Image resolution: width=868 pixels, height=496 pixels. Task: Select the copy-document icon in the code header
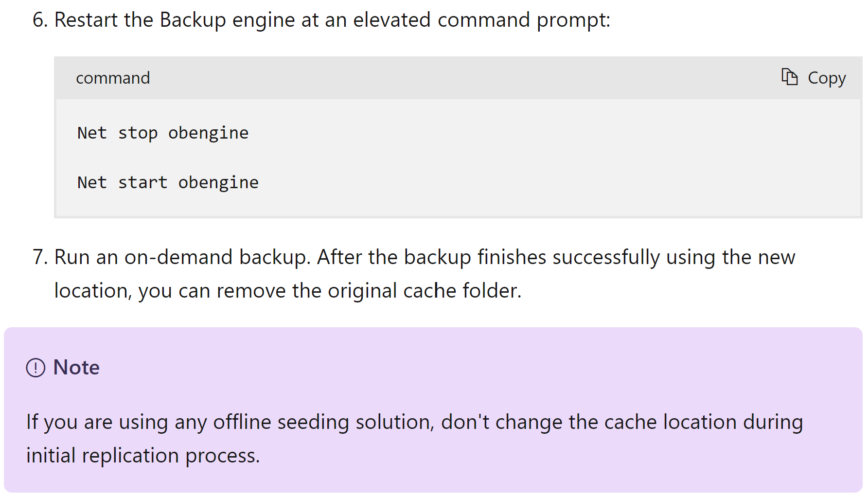pos(790,77)
